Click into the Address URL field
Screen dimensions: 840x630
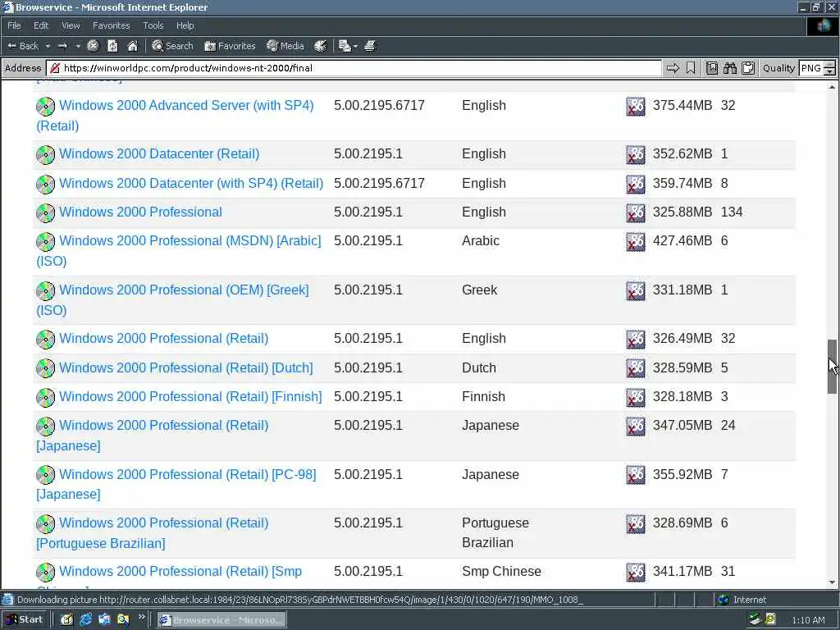tap(354, 68)
